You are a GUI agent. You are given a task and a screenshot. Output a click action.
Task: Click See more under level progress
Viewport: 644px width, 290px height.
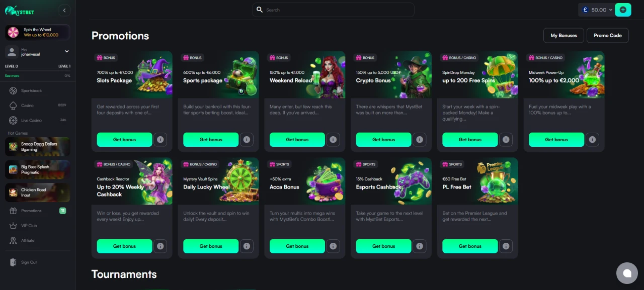(12, 76)
